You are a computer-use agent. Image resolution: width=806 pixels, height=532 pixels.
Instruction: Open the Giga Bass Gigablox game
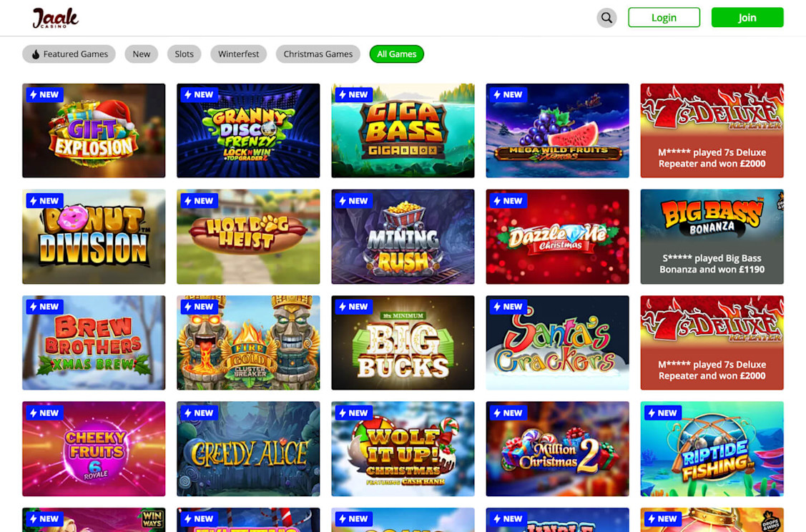pos(403,131)
